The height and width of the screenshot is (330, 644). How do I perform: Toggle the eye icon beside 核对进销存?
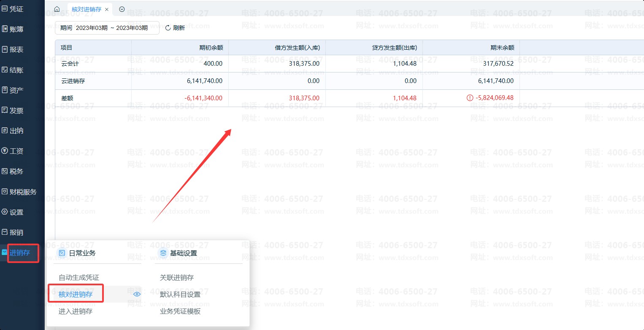tap(137, 294)
